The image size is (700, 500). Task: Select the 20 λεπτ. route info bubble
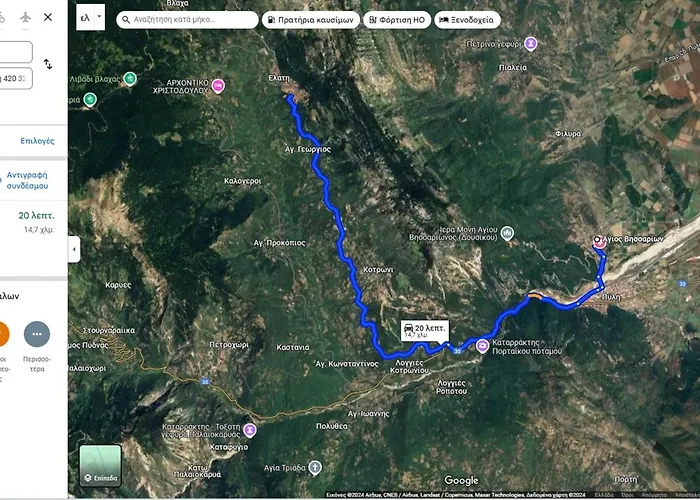coord(425,331)
